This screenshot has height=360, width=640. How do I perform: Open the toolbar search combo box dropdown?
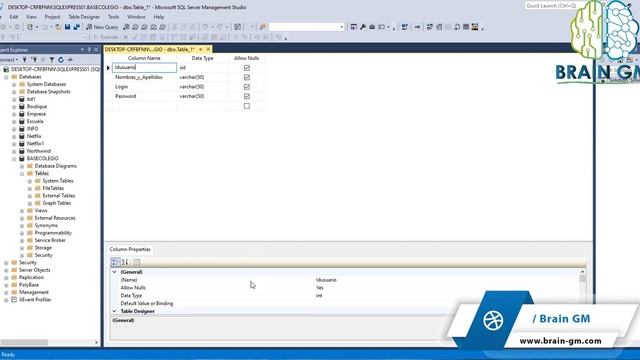point(342,27)
